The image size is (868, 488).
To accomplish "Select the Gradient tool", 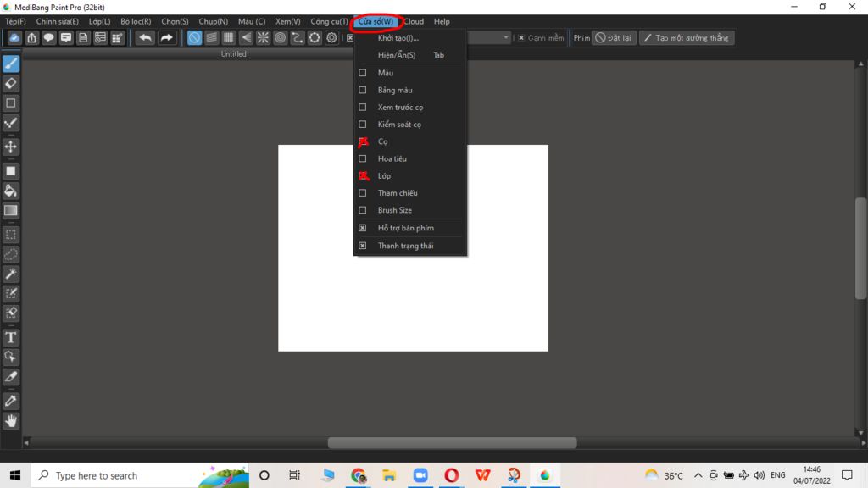I will click(11, 210).
